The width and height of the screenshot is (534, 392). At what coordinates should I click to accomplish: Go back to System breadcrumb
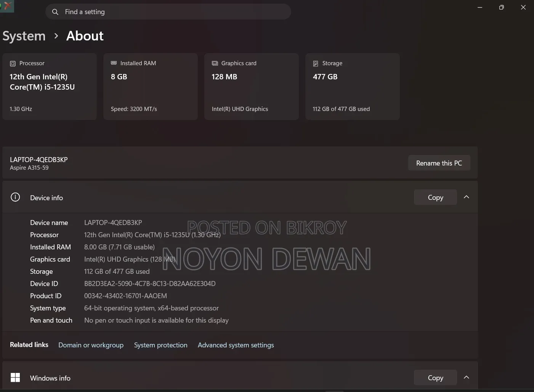point(24,36)
